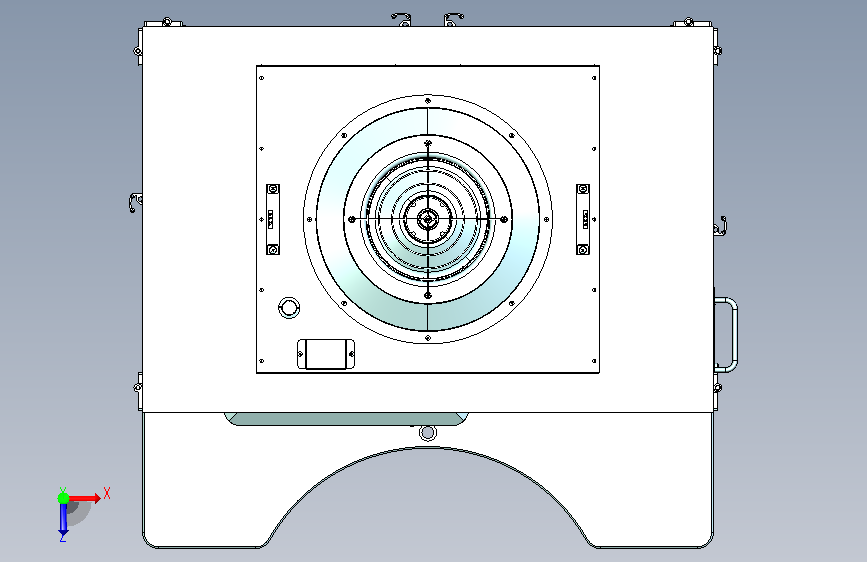This screenshot has height=562, width=867.
Task: Click the blue Z axis arrow of the triad
Action: click(63, 519)
